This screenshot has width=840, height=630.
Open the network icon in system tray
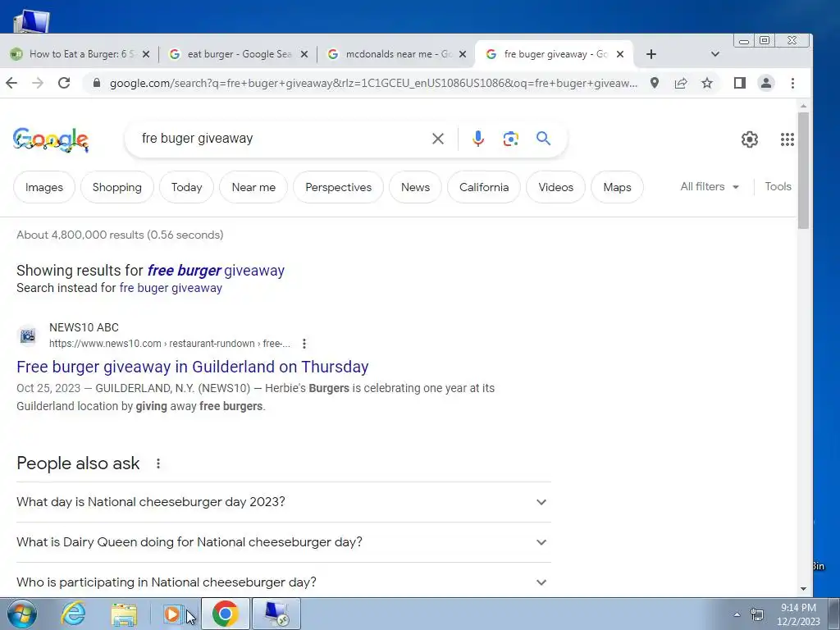[757, 614]
